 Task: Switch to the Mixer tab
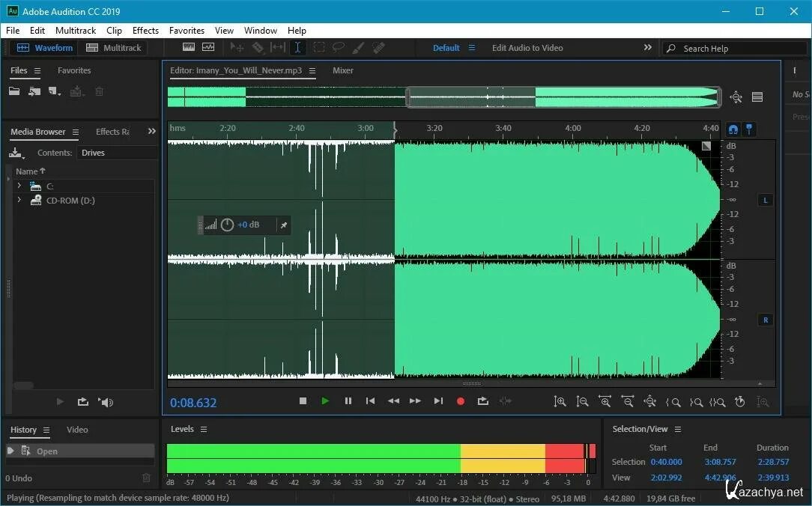[x=342, y=70]
